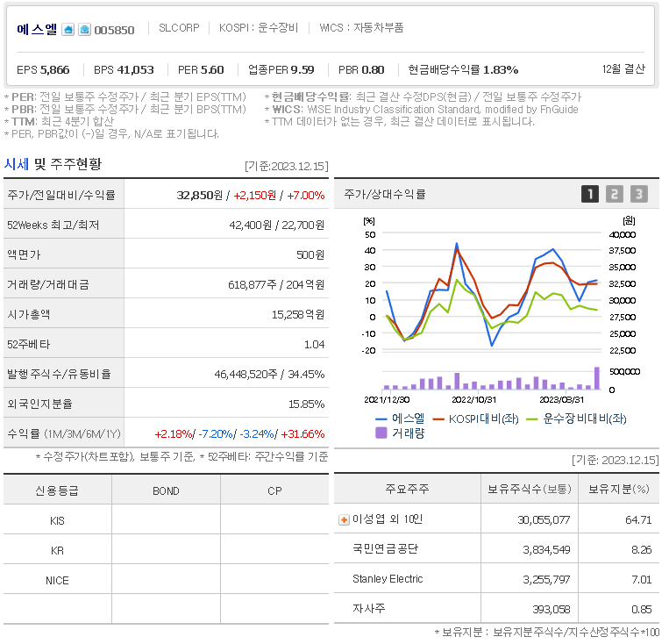
Task: Select 46,448,520주 / 34.45% value
Action: pyautogui.click(x=270, y=375)
